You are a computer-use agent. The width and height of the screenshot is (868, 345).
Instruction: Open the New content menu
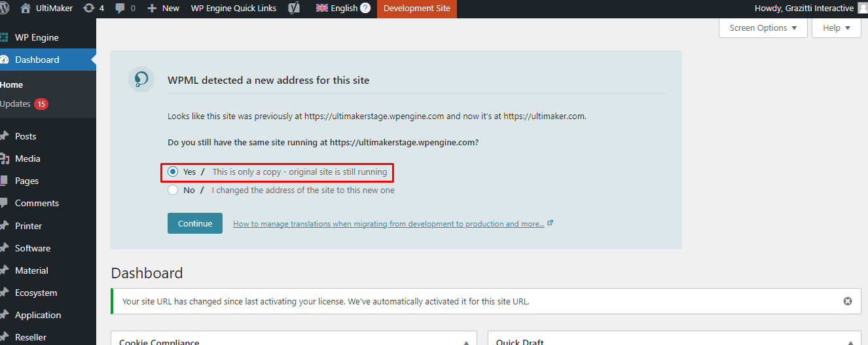[x=163, y=9]
